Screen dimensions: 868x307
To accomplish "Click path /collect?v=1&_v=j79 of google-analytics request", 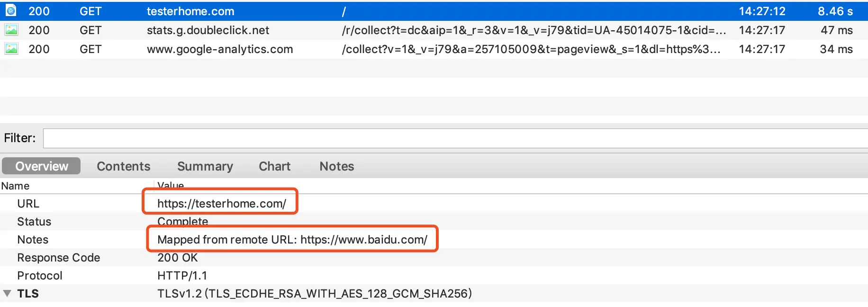I will coord(531,49).
